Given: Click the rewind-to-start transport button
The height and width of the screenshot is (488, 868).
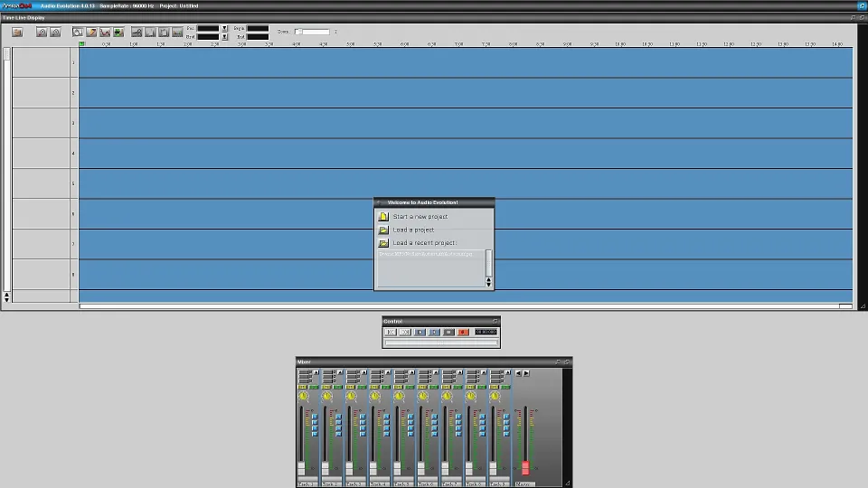Looking at the screenshot, I should pyautogui.click(x=391, y=333).
